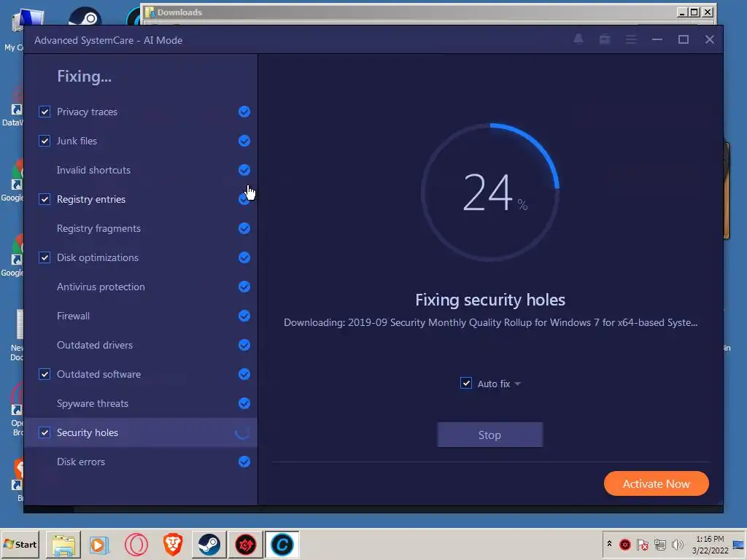
Task: Click the 24% circular progress indicator
Action: 490,192
